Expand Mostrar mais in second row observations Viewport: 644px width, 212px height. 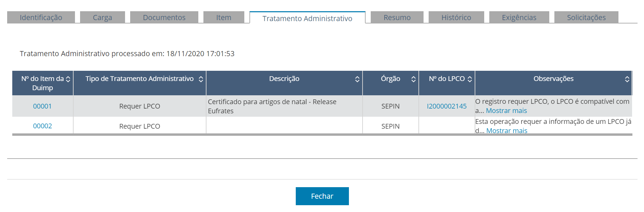pyautogui.click(x=506, y=131)
